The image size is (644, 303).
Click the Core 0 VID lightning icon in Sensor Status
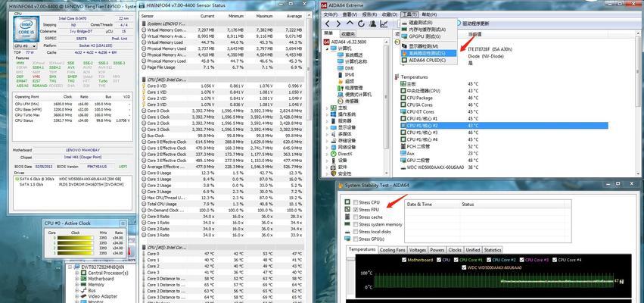pos(144,86)
